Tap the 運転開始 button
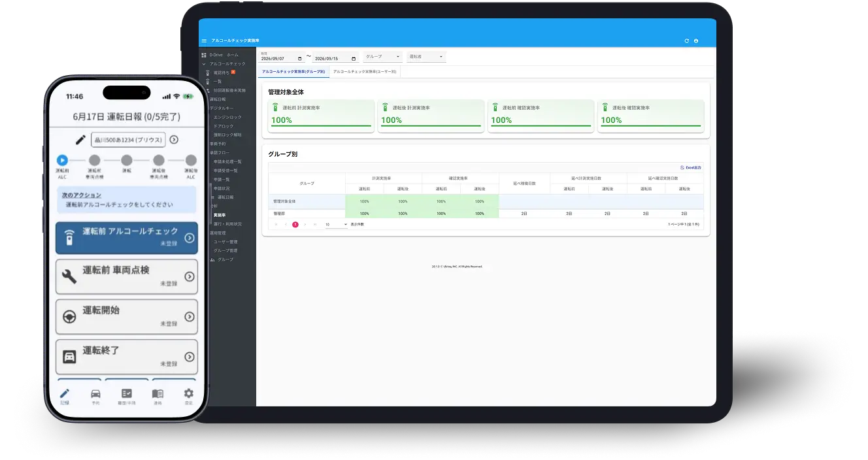This screenshot has height=460, width=868. pos(127,317)
